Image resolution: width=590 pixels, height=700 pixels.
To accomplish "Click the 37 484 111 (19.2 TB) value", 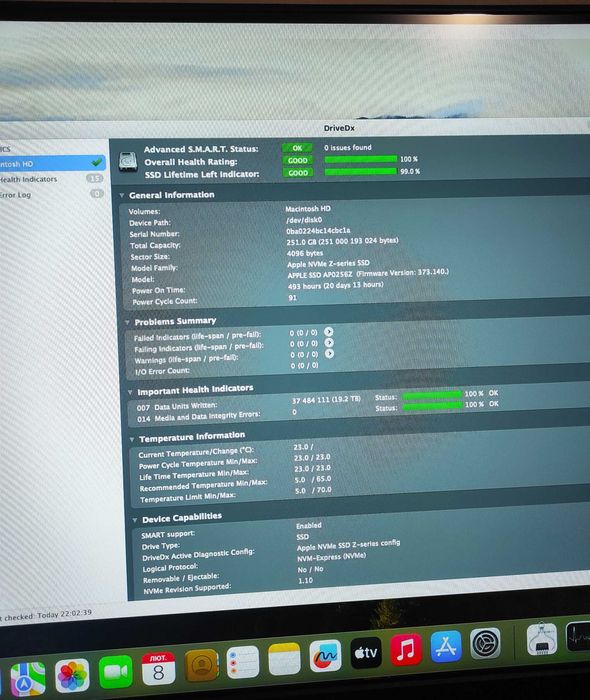I will [326, 400].
